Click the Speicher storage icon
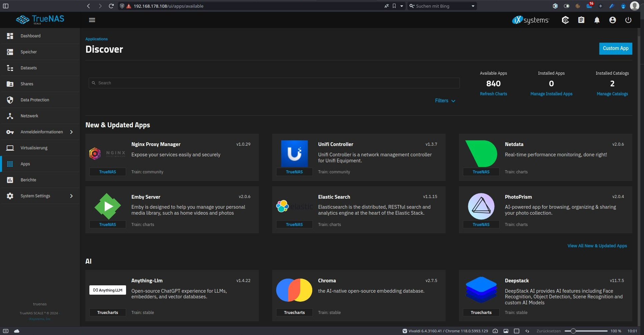 [x=10, y=52]
